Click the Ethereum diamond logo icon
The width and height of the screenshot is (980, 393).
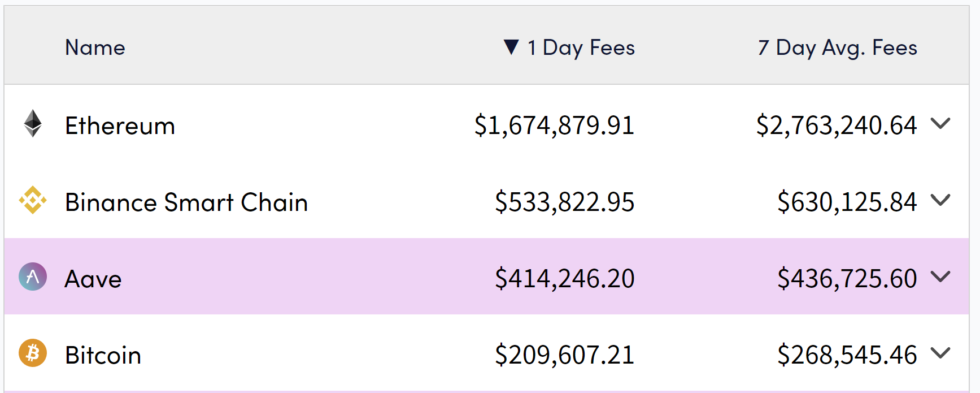pos(33,123)
